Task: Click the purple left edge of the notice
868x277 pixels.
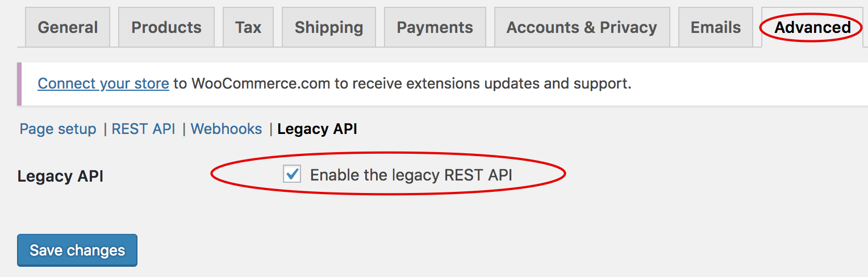Action: (x=19, y=84)
